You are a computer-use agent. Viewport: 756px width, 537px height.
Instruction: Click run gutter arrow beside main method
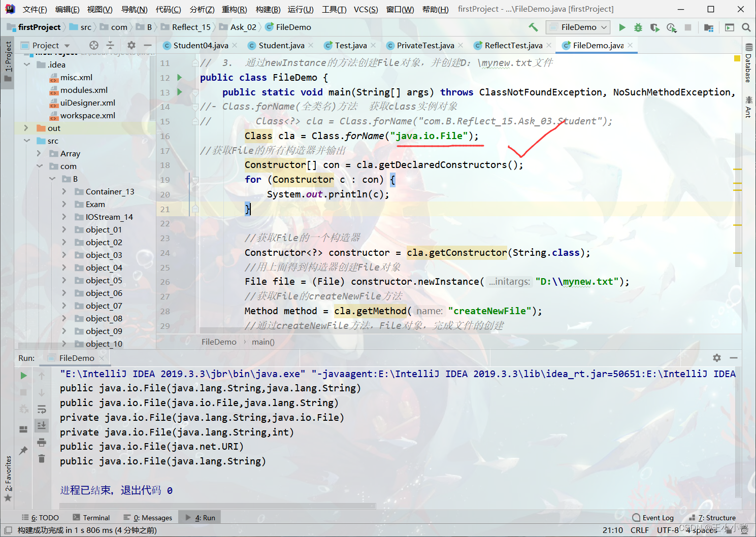click(x=179, y=92)
